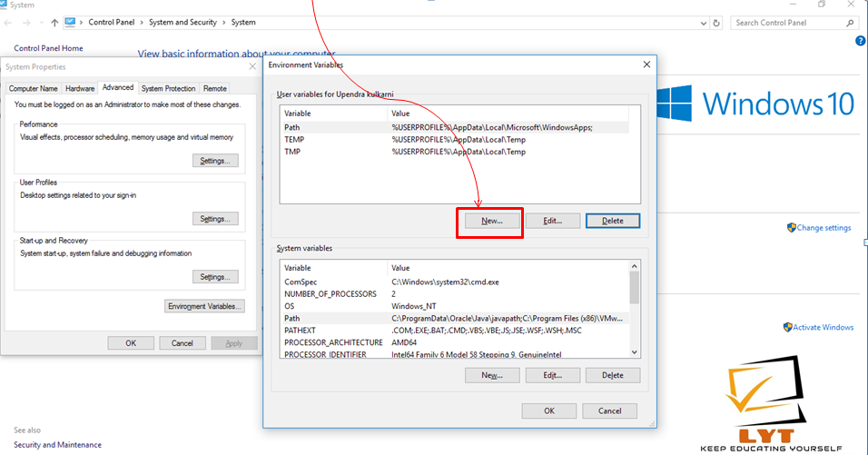Click user variables Value column header
The width and height of the screenshot is (868, 455).
[508, 114]
